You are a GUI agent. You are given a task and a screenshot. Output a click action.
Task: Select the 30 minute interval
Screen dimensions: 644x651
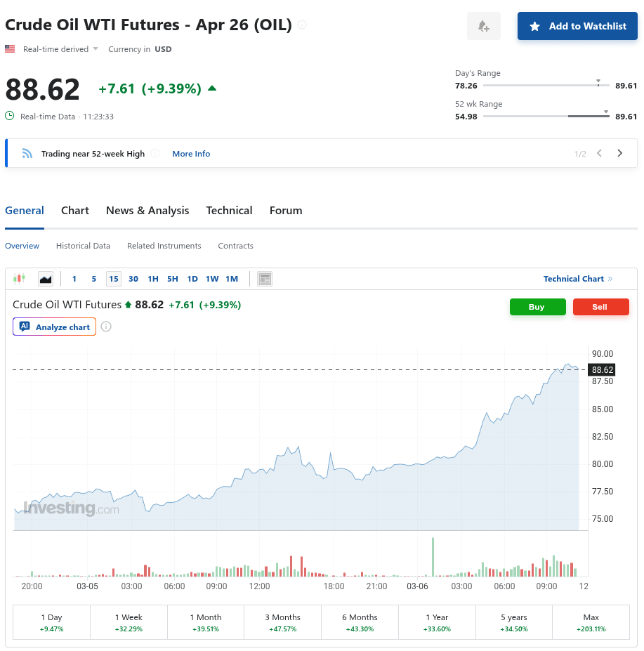point(133,279)
